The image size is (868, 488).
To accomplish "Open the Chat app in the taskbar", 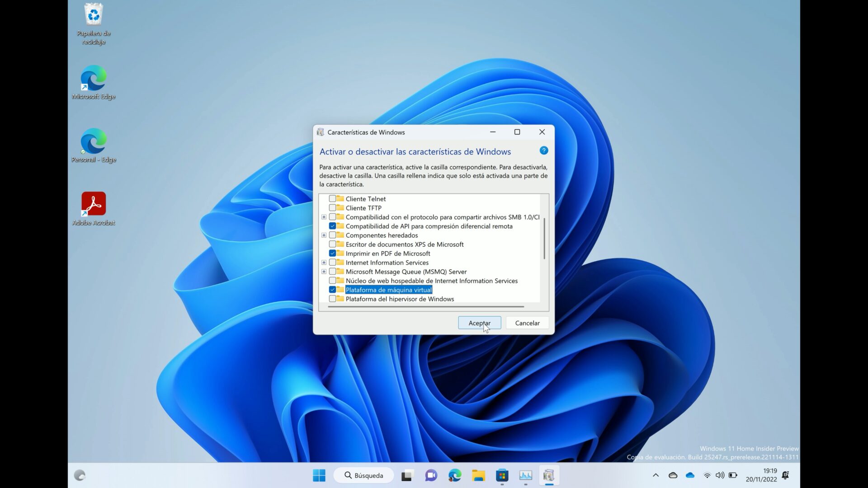I will point(431,475).
